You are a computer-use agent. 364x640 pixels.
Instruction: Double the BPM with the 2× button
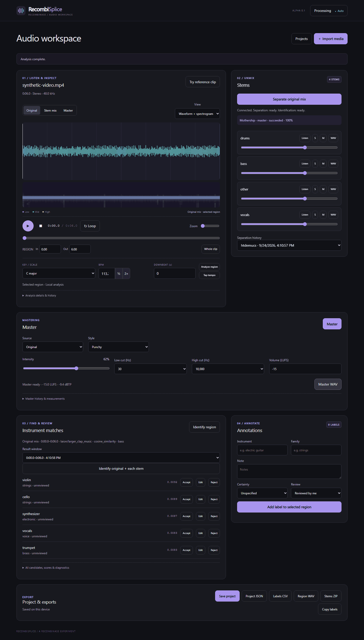click(x=126, y=273)
